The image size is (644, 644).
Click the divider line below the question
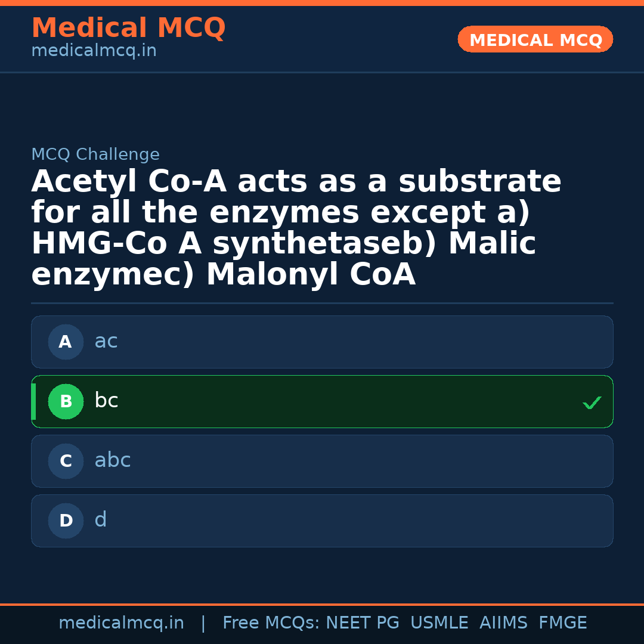pos(322,302)
